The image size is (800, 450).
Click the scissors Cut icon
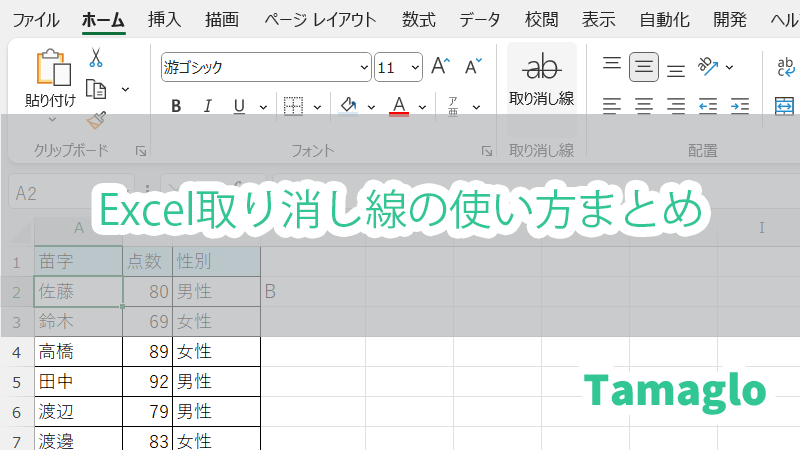[x=96, y=58]
